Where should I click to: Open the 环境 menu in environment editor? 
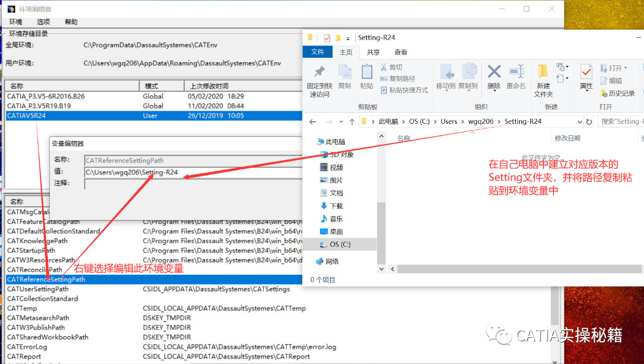(x=16, y=22)
